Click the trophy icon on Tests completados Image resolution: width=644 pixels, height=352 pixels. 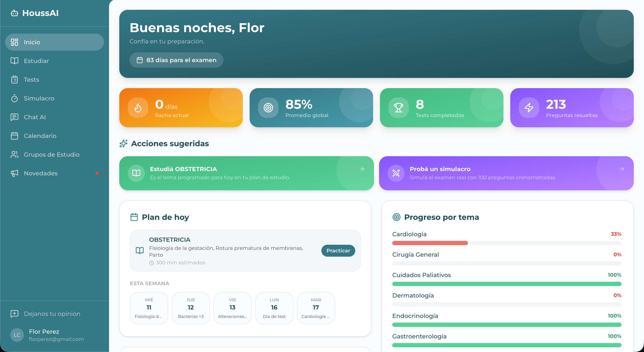tap(398, 108)
